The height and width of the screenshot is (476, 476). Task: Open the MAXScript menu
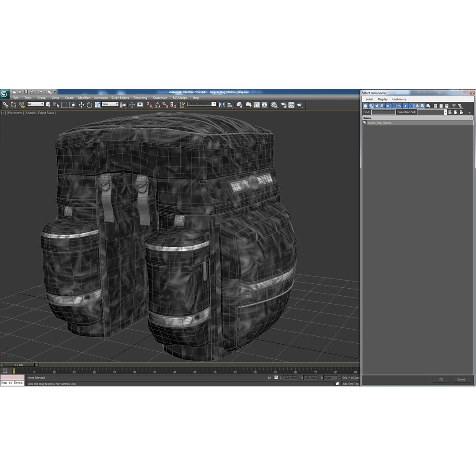point(180,98)
